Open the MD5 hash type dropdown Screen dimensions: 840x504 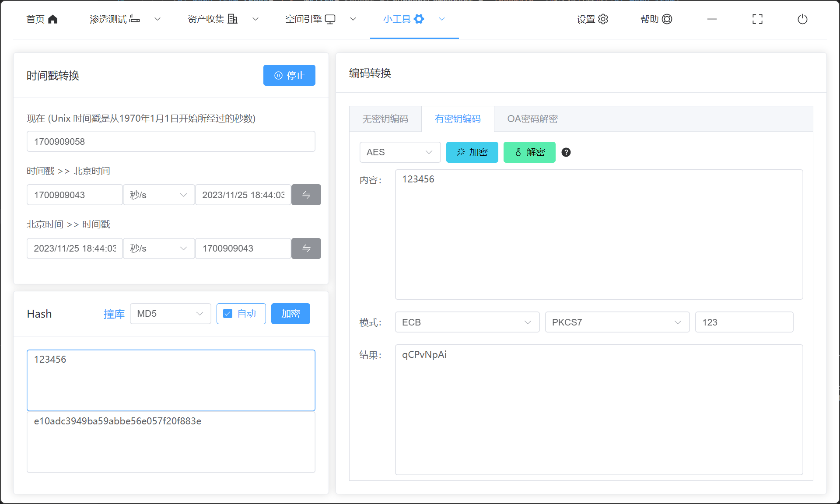click(x=170, y=314)
